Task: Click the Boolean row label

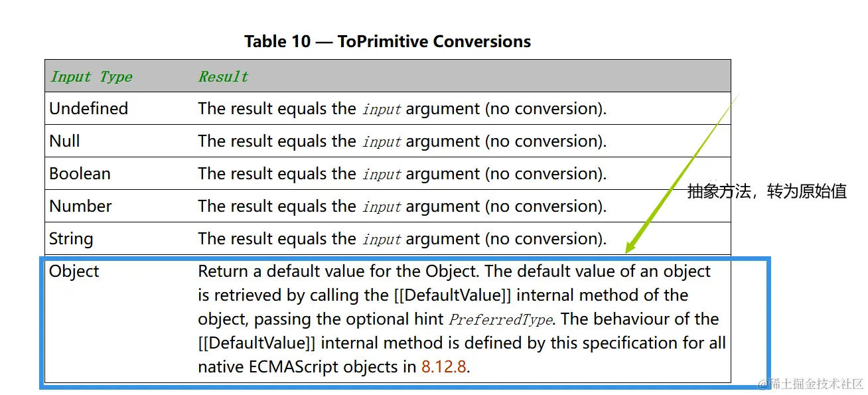Action: pyautogui.click(x=80, y=173)
